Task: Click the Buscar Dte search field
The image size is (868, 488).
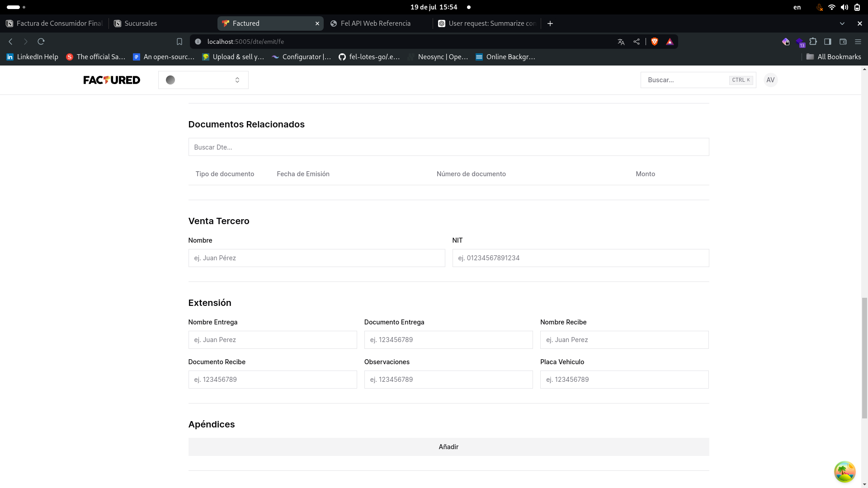Action: pos(448,147)
